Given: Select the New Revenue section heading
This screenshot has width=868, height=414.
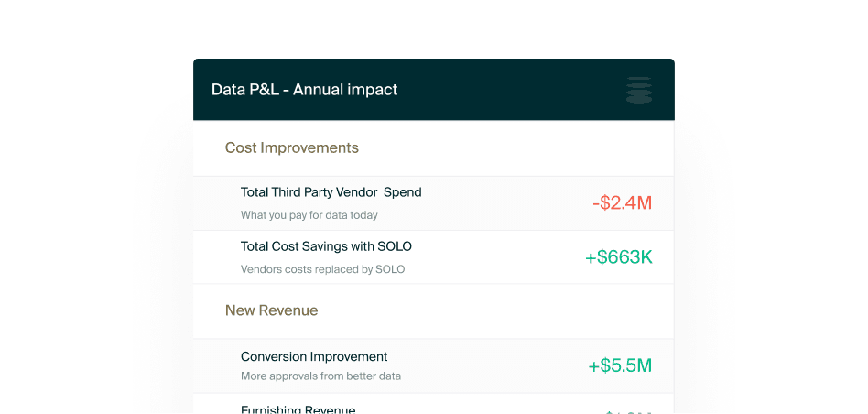Looking at the screenshot, I should pyautogui.click(x=271, y=310).
